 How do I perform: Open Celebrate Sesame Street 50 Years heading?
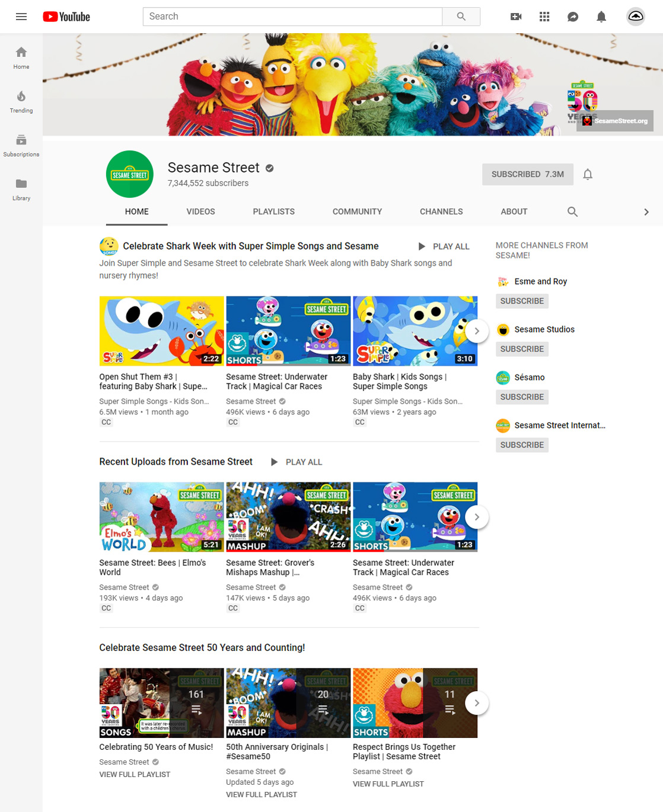[202, 648]
